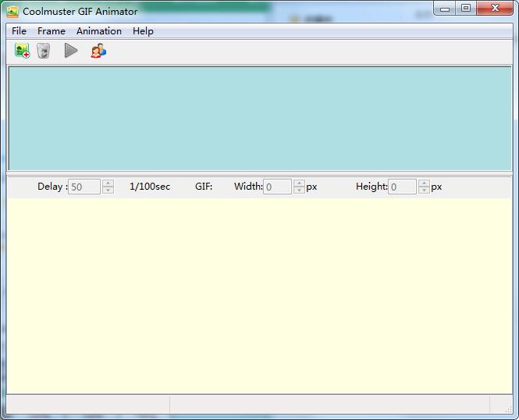Increase the Delay value with up arrow
The width and height of the screenshot is (519, 420).
(108, 183)
